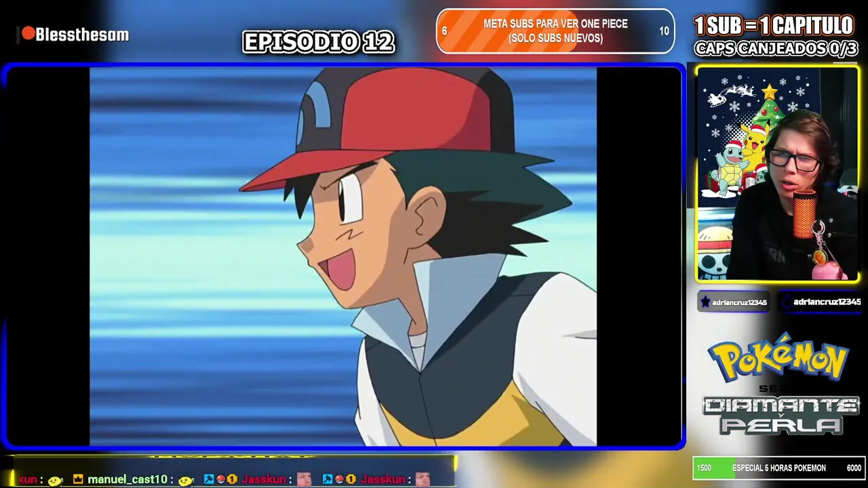Click the red dot beside Blessthesam
Image resolution: width=868 pixels, height=488 pixels.
(x=28, y=34)
